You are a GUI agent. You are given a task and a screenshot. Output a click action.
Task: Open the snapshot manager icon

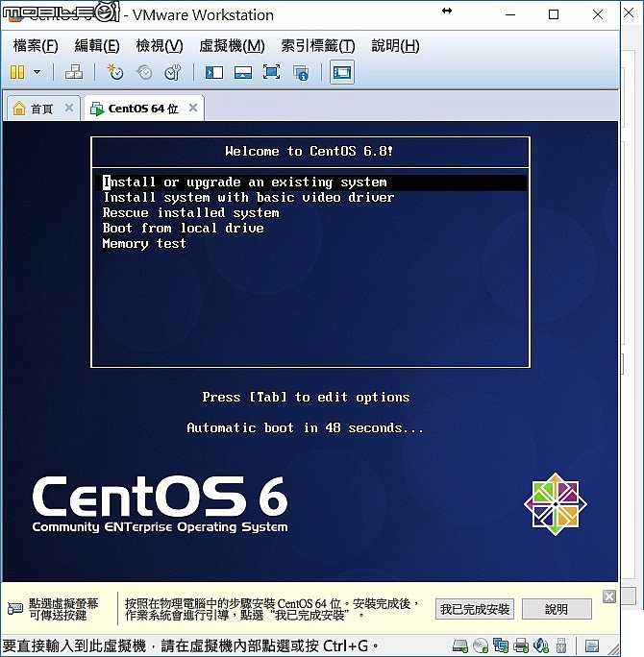coord(173,72)
